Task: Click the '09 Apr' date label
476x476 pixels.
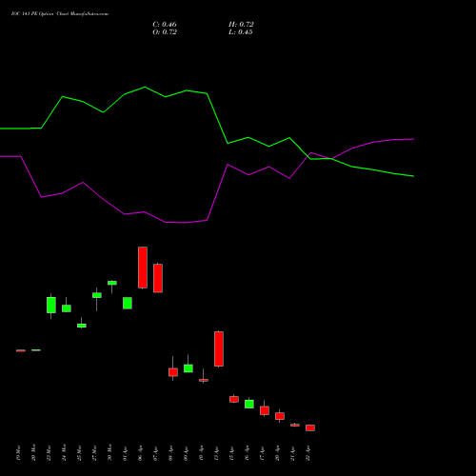Action: pyautogui.click(x=186, y=453)
